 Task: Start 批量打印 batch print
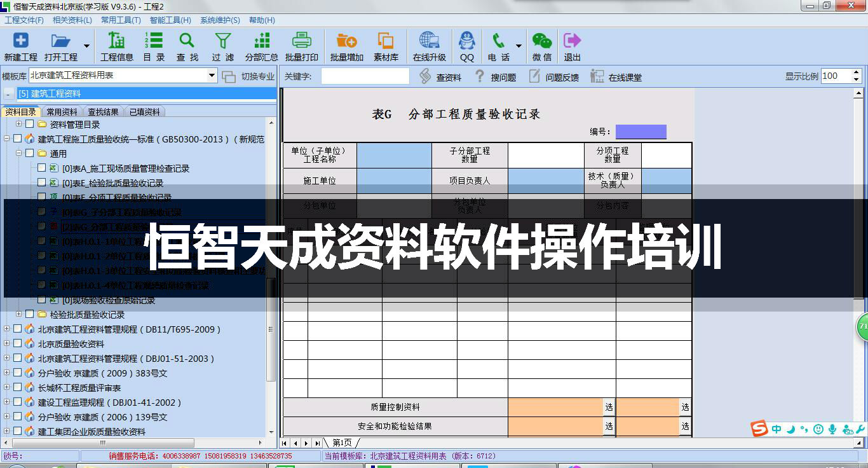302,48
